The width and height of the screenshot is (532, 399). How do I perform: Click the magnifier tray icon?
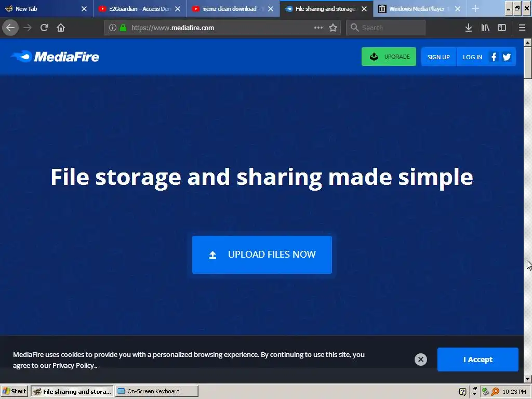point(495,392)
